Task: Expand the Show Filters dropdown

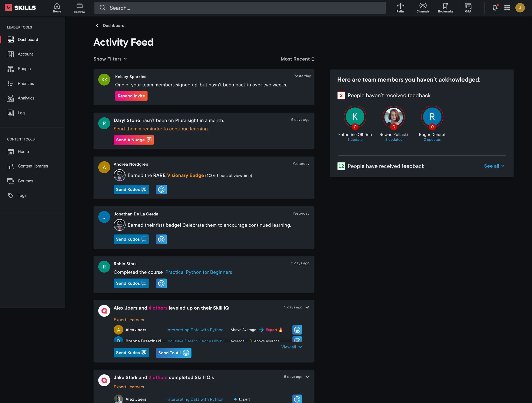Action: (x=110, y=59)
